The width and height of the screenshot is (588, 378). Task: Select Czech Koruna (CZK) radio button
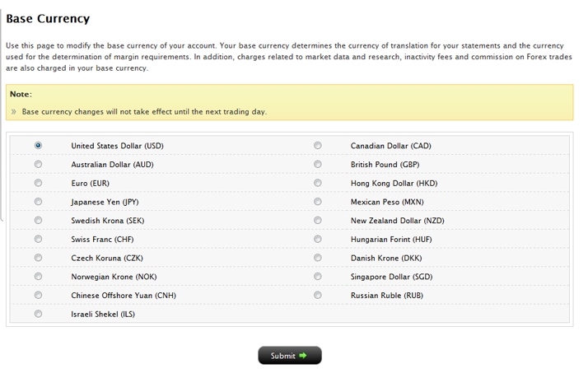click(x=39, y=258)
